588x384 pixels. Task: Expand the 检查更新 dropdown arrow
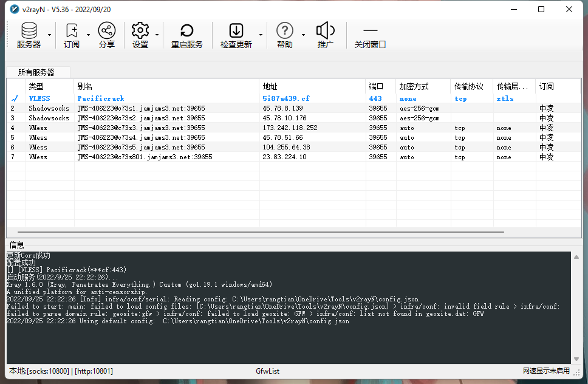click(261, 35)
